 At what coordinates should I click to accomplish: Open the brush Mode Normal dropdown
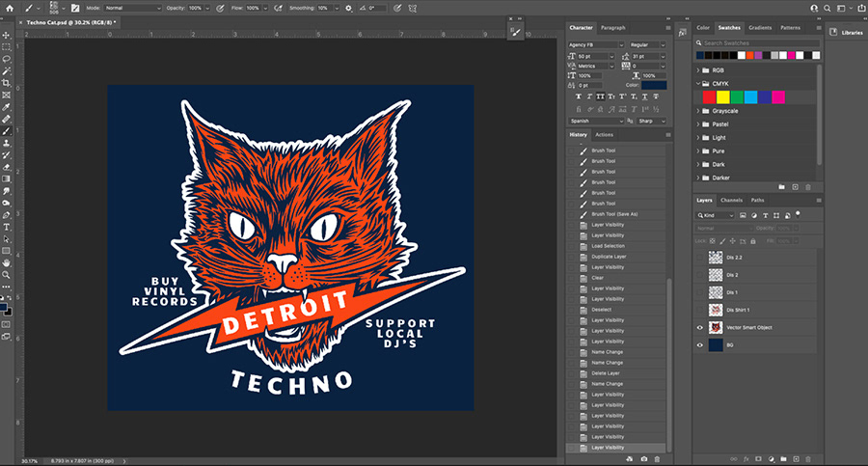tap(132, 9)
